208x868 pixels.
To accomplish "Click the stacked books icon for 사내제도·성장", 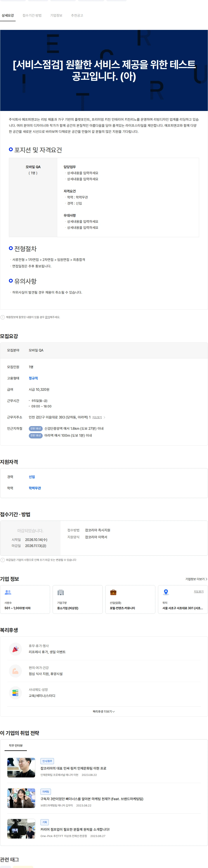I will tap(16, 693).
